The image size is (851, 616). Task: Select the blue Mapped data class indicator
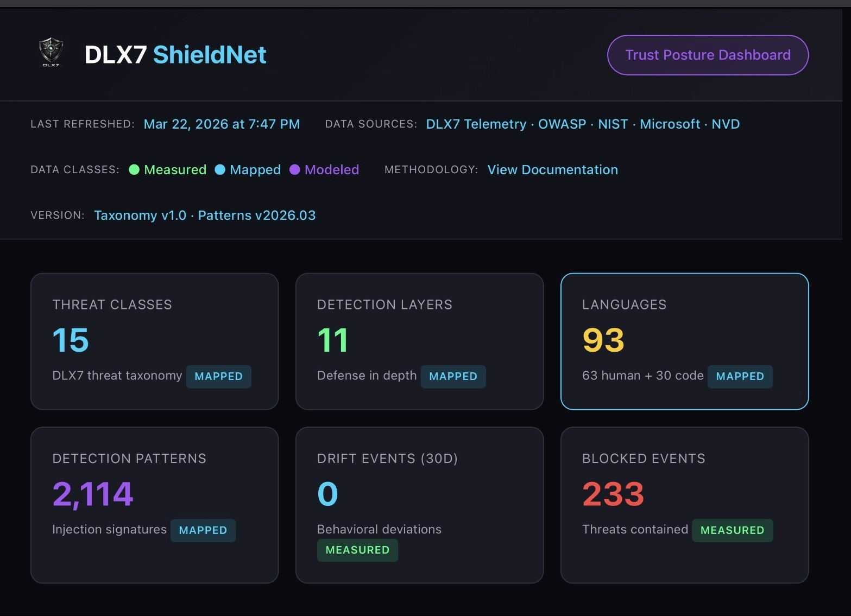coord(220,169)
